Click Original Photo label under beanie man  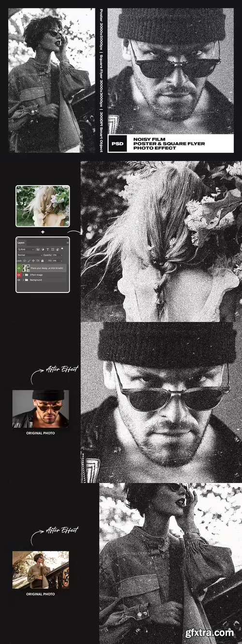[x=41, y=433]
